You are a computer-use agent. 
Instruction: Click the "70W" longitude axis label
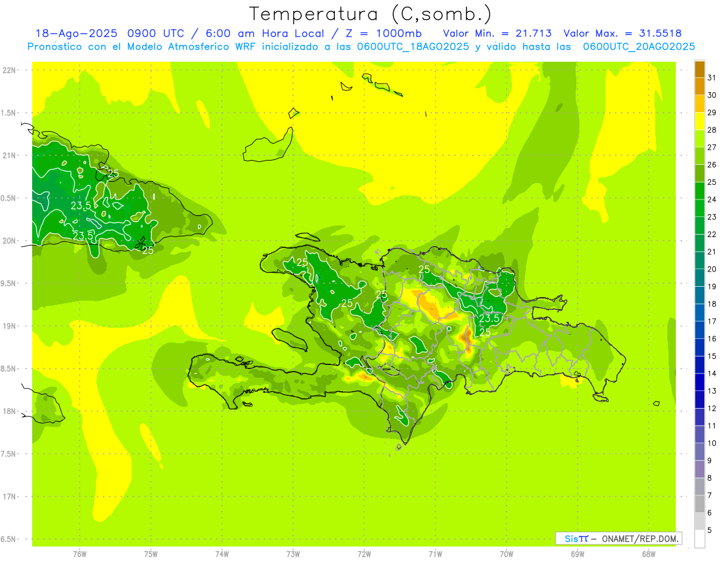(x=507, y=554)
